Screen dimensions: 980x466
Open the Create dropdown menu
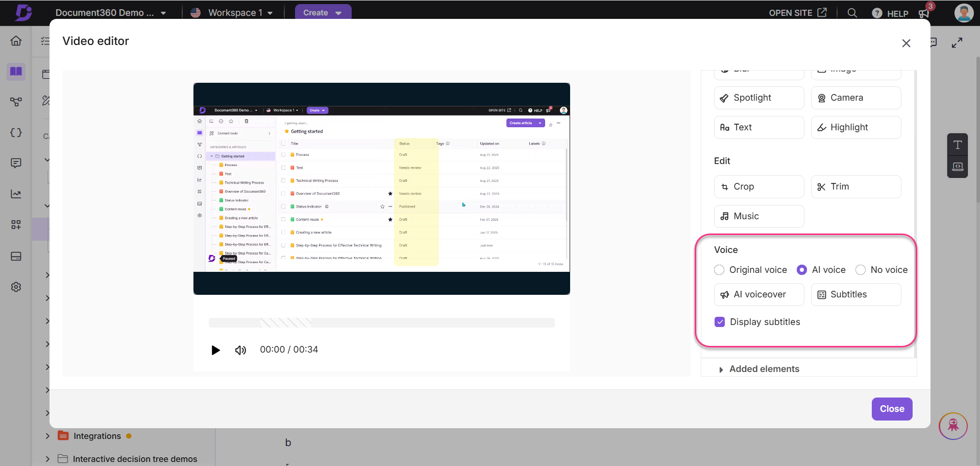[x=323, y=13]
